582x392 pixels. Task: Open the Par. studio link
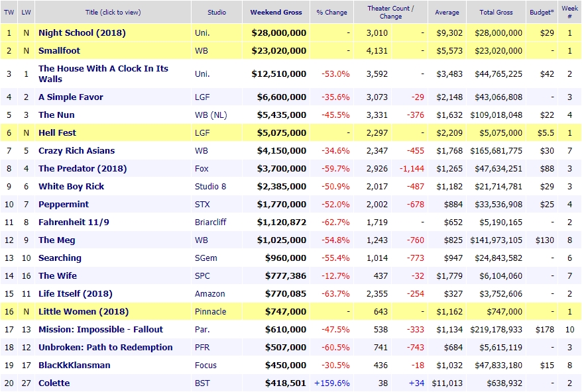202,329
